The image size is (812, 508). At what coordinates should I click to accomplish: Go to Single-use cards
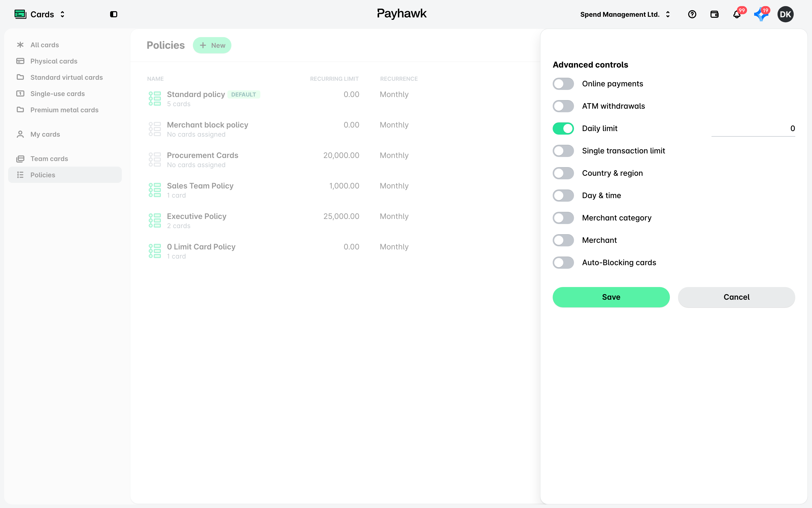click(x=65, y=93)
